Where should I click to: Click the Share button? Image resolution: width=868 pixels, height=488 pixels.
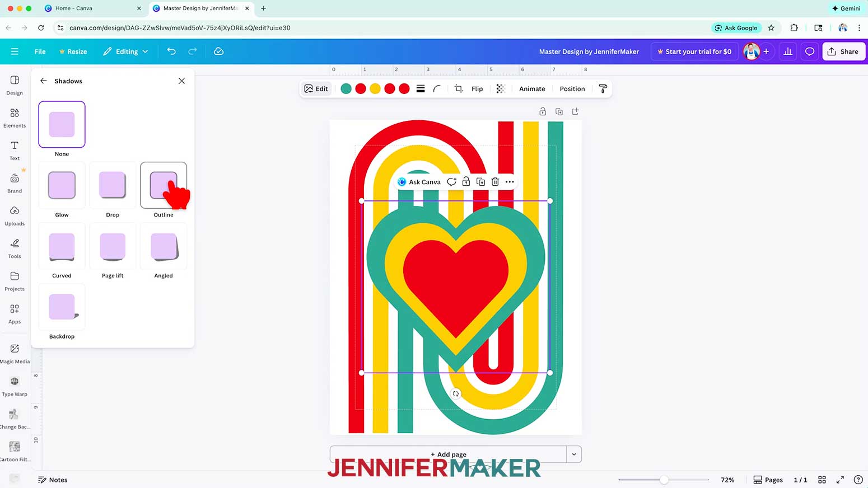(x=843, y=51)
